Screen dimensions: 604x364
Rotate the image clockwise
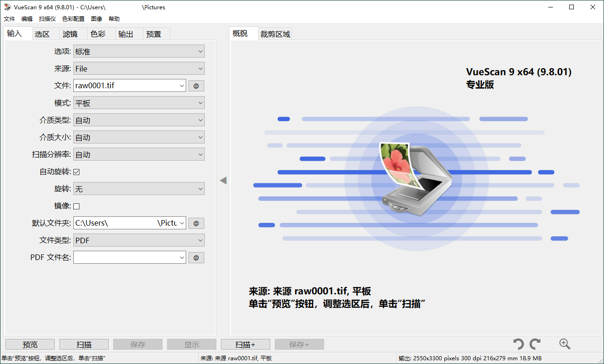(535, 344)
